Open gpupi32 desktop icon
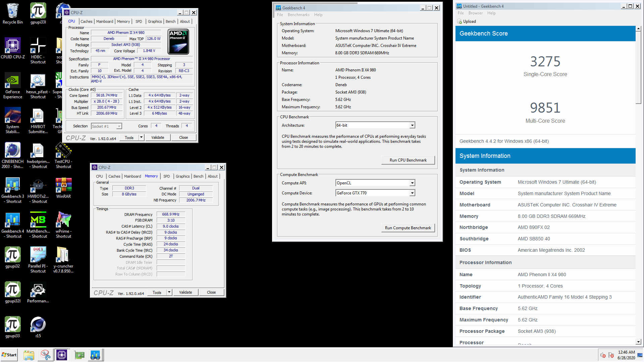The width and height of the screenshot is (644, 362). [13, 258]
